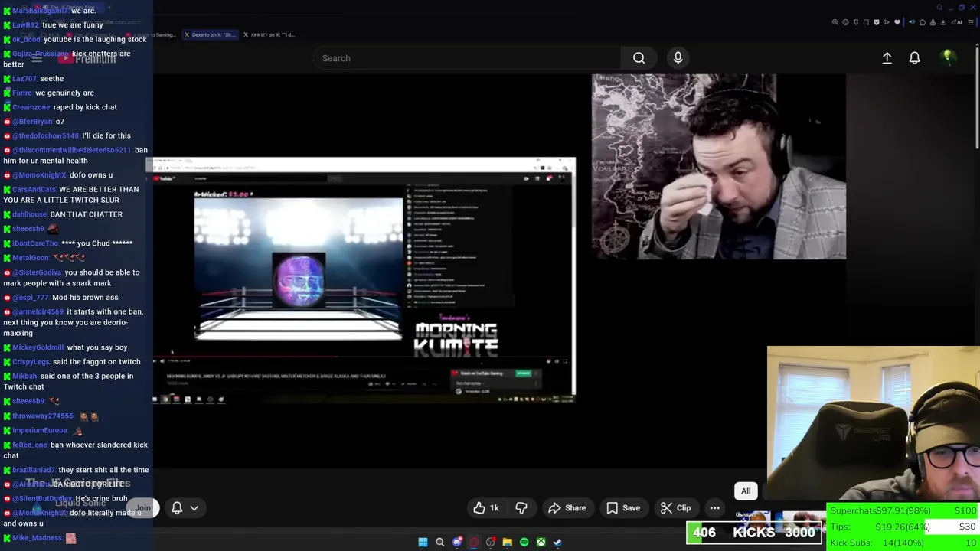Click the send/flow arrow toolbar icon
The width and height of the screenshot is (980, 551).
coord(887,22)
